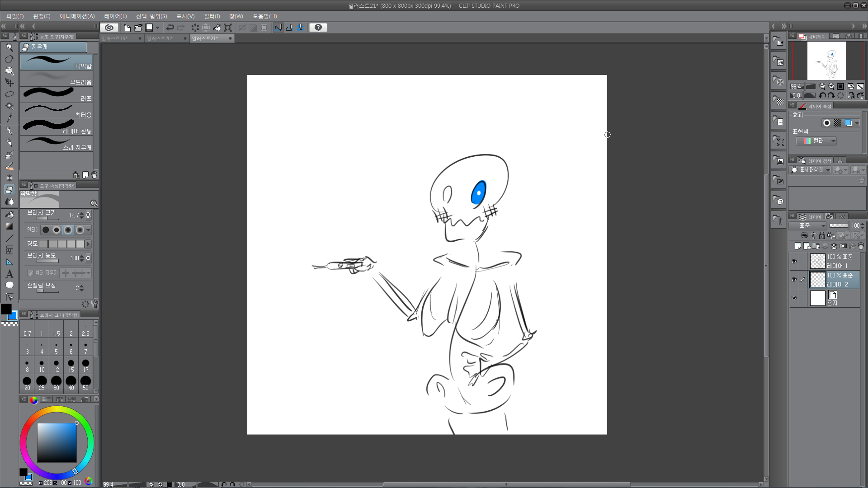Toggle the border effect in layer property

(x=827, y=123)
